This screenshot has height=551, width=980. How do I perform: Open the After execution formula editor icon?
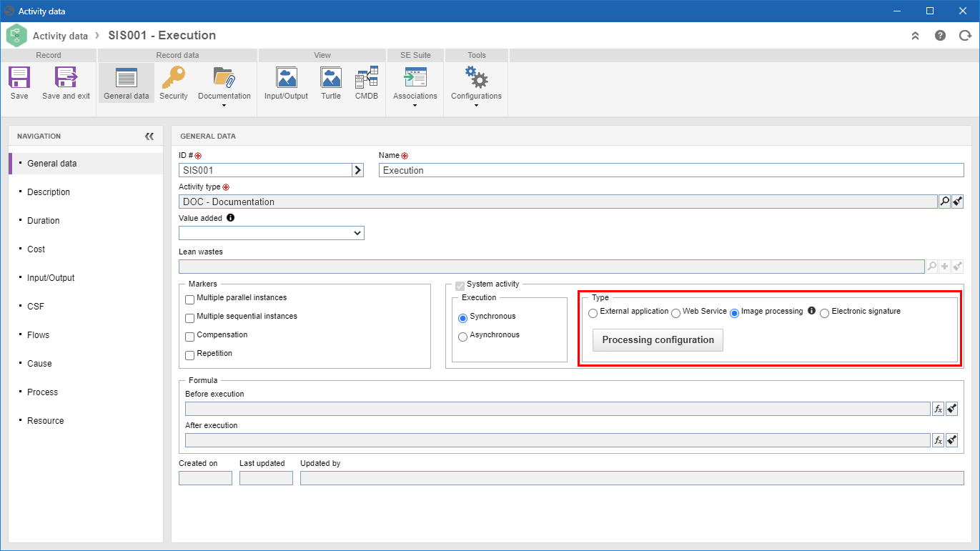(x=939, y=440)
